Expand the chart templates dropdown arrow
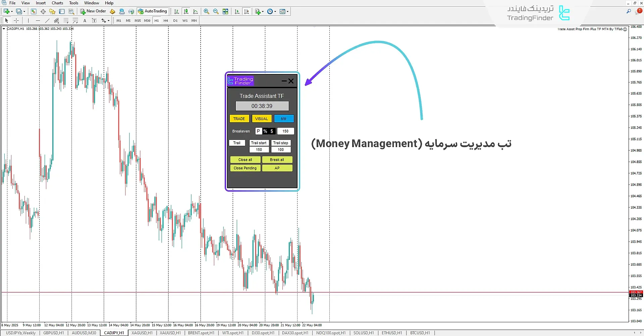The height and width of the screenshot is (336, 644). click(287, 12)
